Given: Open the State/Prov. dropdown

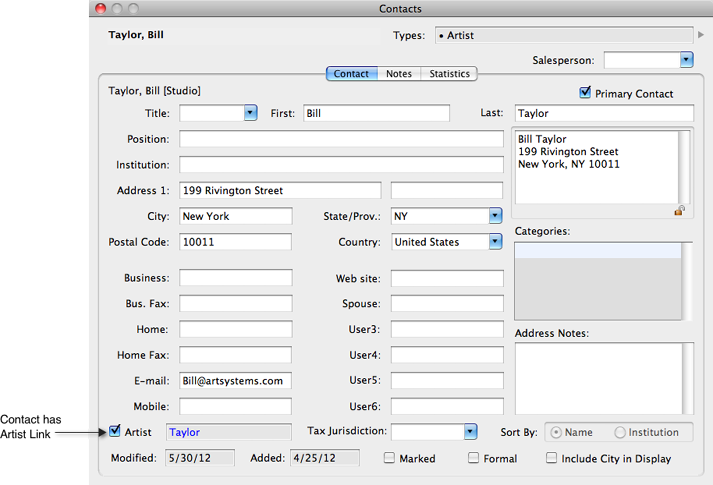Looking at the screenshot, I should click(x=494, y=216).
